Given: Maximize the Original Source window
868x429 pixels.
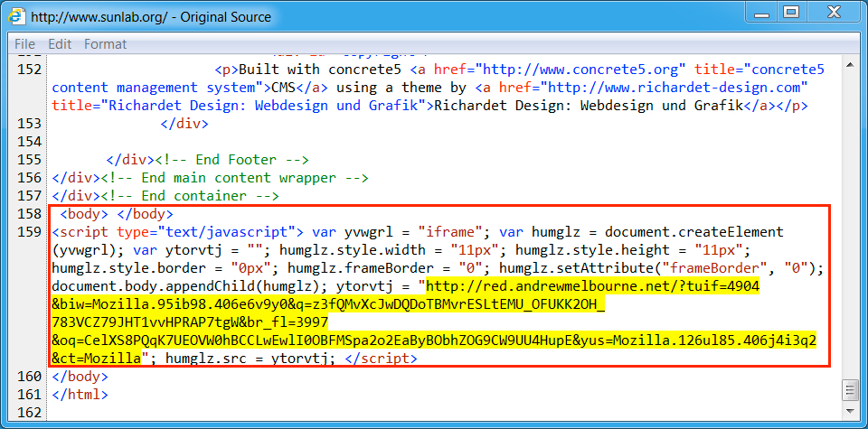Looking at the screenshot, I should 792,12.
